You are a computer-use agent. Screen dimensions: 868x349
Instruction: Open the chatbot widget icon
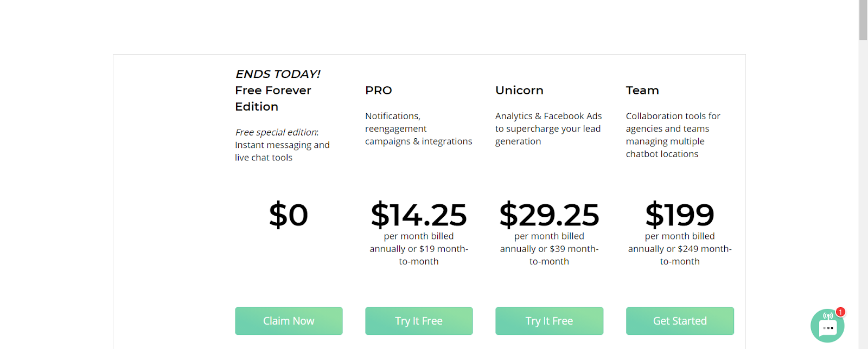point(827,326)
